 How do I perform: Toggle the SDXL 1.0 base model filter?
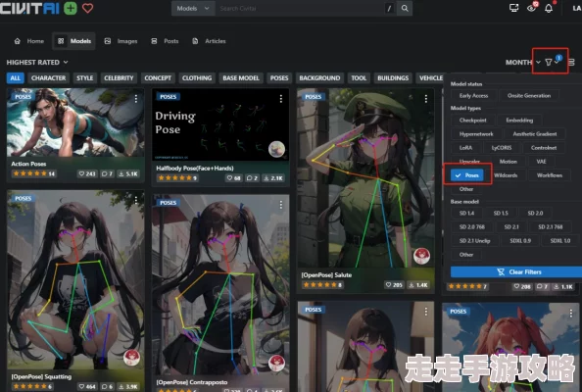[x=560, y=240]
